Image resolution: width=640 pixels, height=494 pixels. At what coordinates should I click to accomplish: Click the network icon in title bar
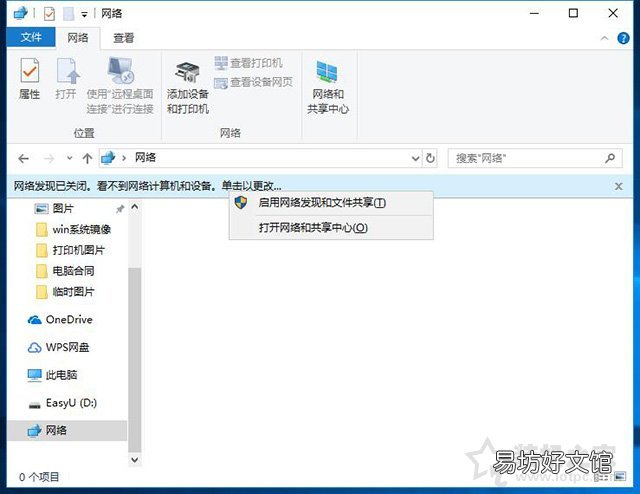(20, 13)
